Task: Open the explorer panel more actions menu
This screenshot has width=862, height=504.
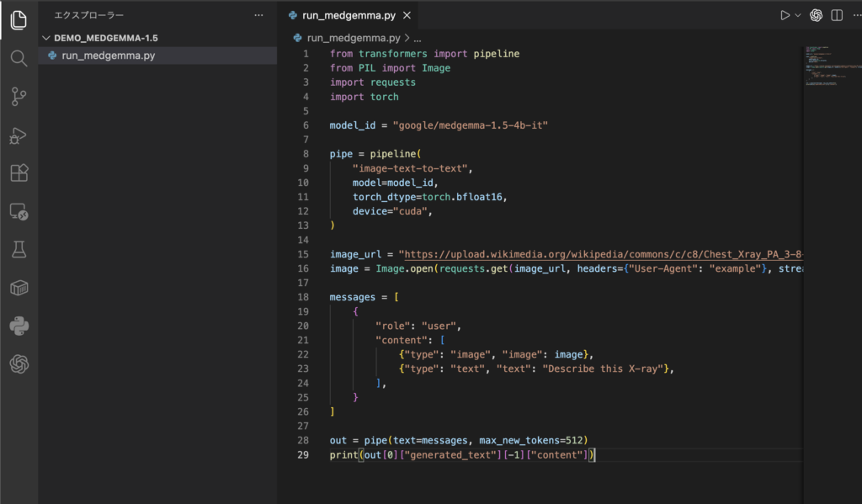Action: tap(258, 15)
